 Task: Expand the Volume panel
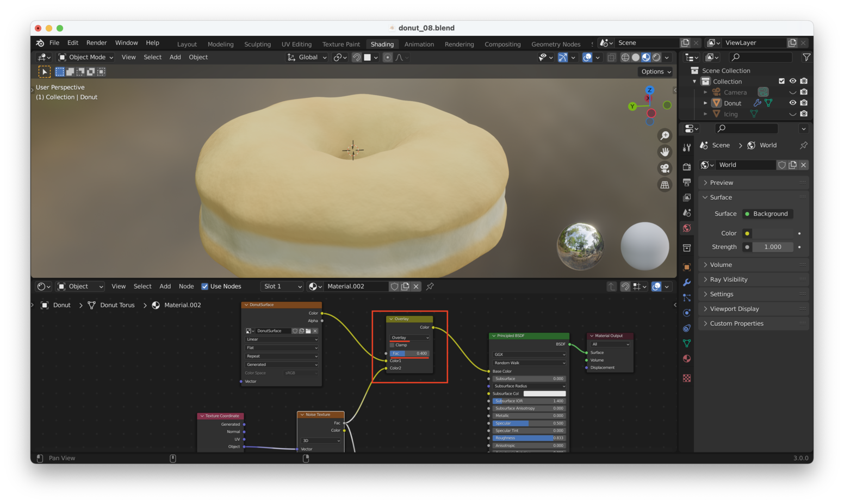721,265
